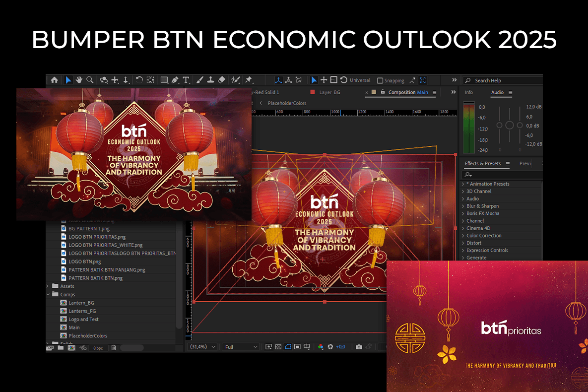Open the Audio panel menu icon
The width and height of the screenshot is (588, 392).
coord(510,93)
